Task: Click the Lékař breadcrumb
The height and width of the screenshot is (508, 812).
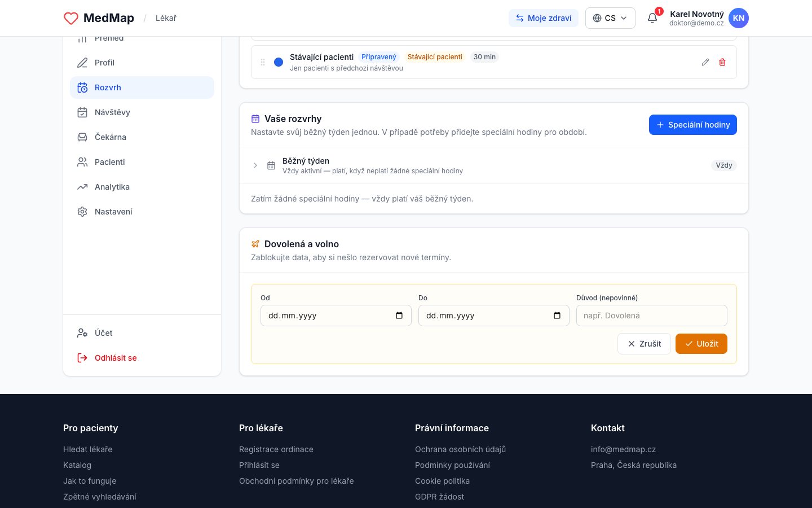Action: [166, 18]
